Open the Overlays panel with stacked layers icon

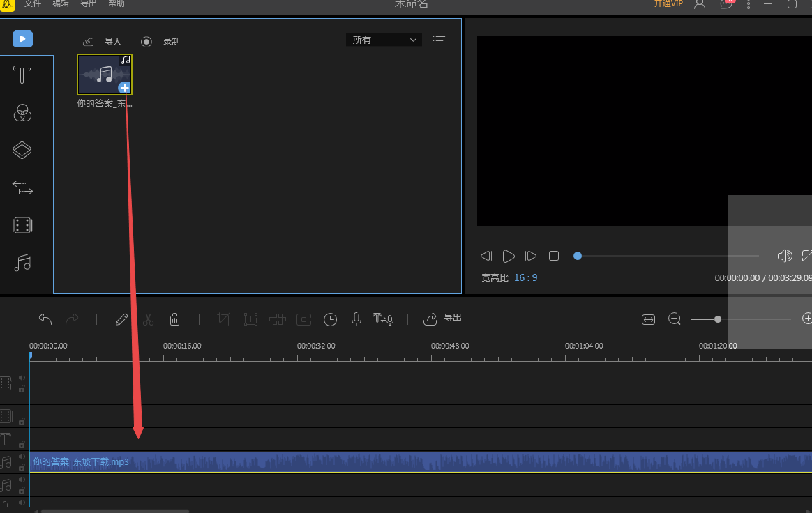coord(22,150)
